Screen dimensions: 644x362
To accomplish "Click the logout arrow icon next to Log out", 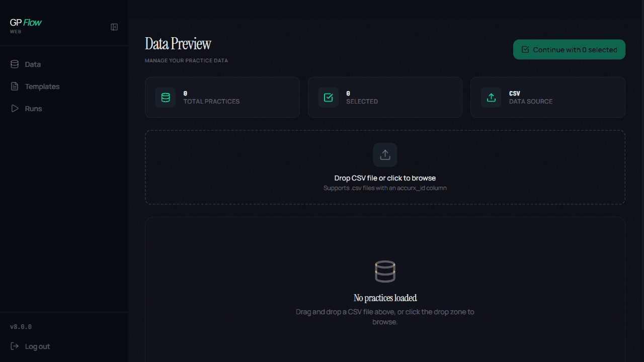I will [14, 346].
